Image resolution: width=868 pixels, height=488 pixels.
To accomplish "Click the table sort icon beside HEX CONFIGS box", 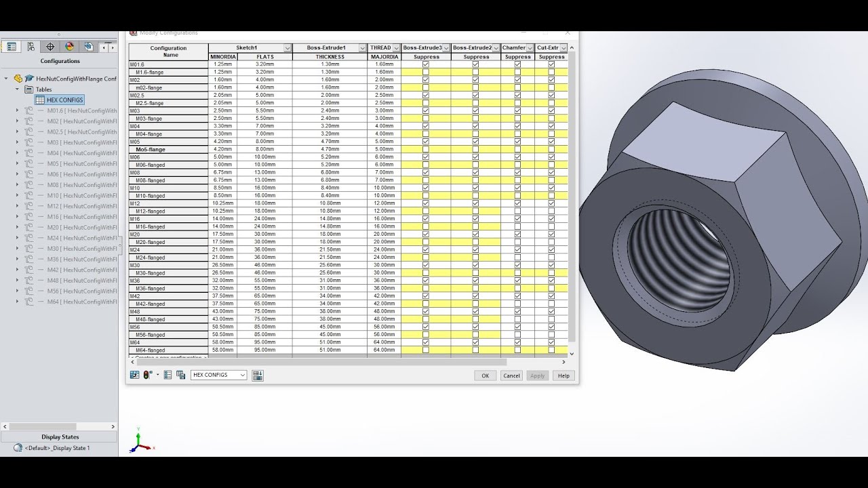I will click(x=258, y=375).
